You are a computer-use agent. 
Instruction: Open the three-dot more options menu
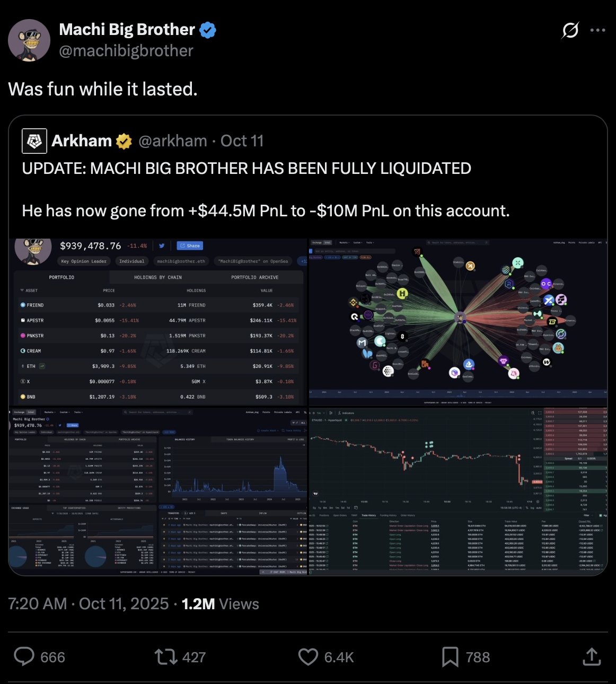click(x=597, y=30)
